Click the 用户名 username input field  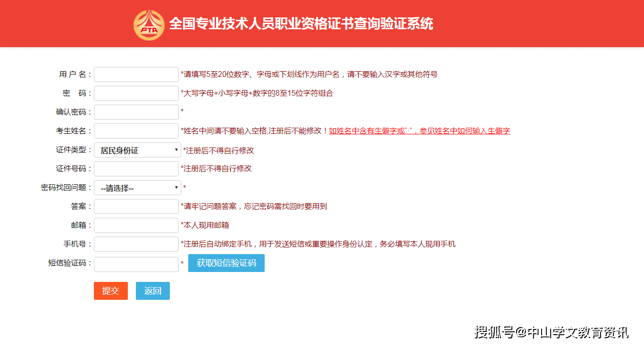[x=136, y=74]
